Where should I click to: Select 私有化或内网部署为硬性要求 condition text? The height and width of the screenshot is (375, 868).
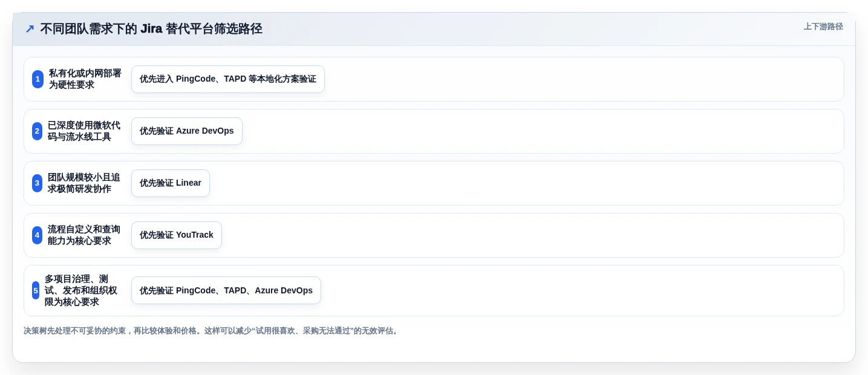click(85, 79)
